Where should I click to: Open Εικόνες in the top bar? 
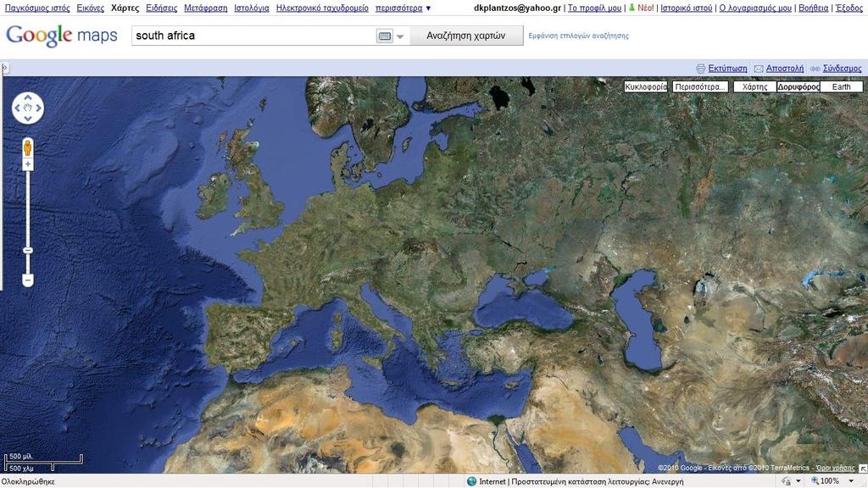coord(90,8)
